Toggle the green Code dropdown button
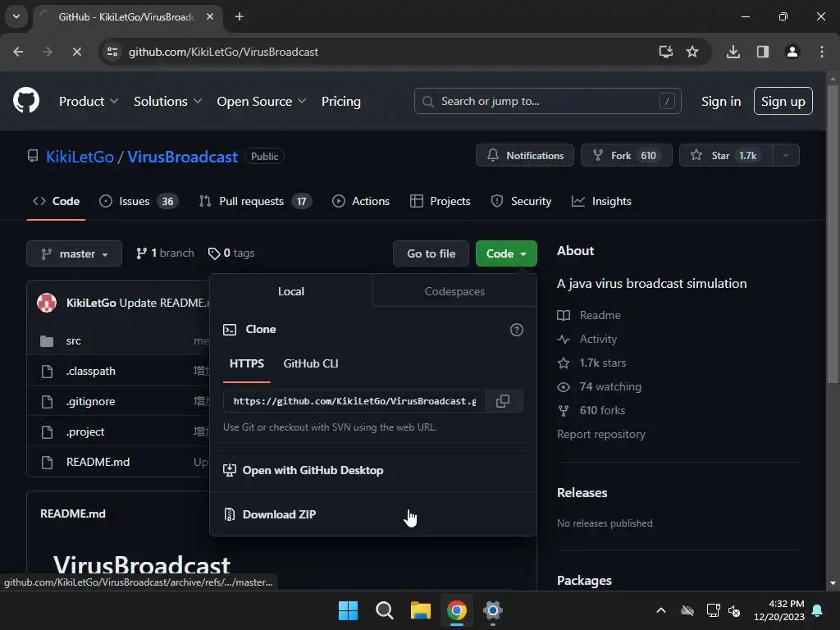 [506, 253]
